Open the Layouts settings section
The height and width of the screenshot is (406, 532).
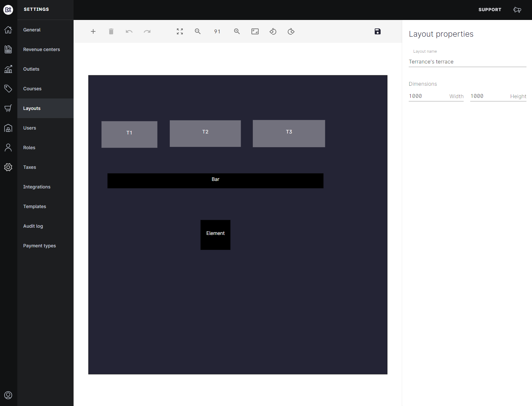tap(32, 108)
